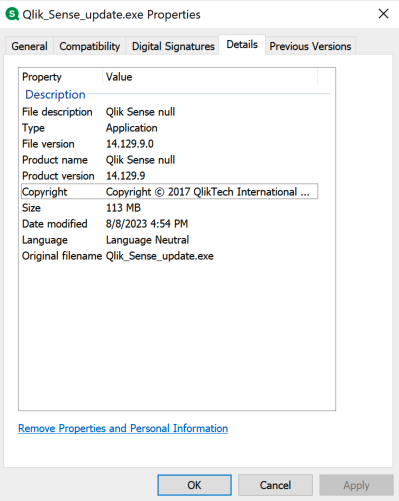Go to the Previous Versions tab
Screen dimensions: 399x501
tap(310, 46)
